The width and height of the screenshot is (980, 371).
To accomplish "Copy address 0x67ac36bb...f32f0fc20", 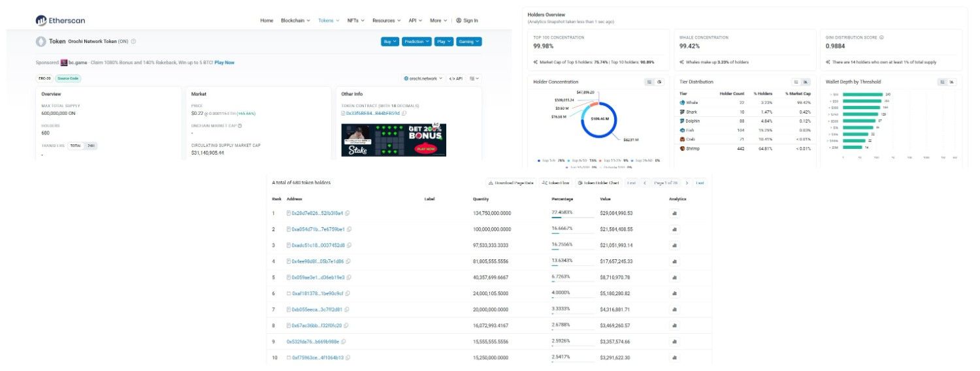I will coord(346,325).
